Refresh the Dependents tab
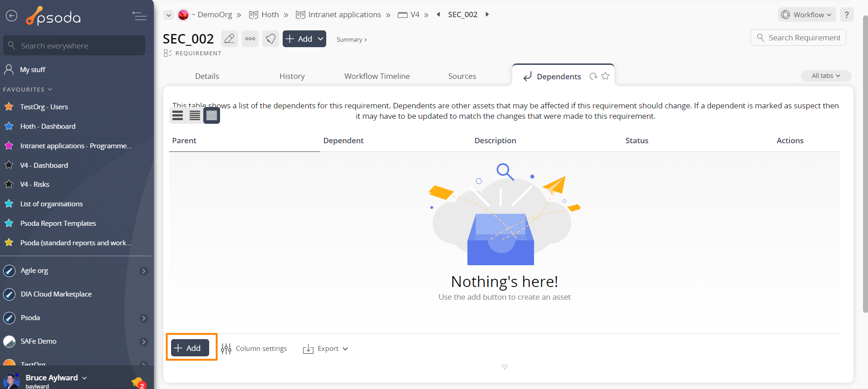Screen dimensions: 868x389 [x=593, y=76]
